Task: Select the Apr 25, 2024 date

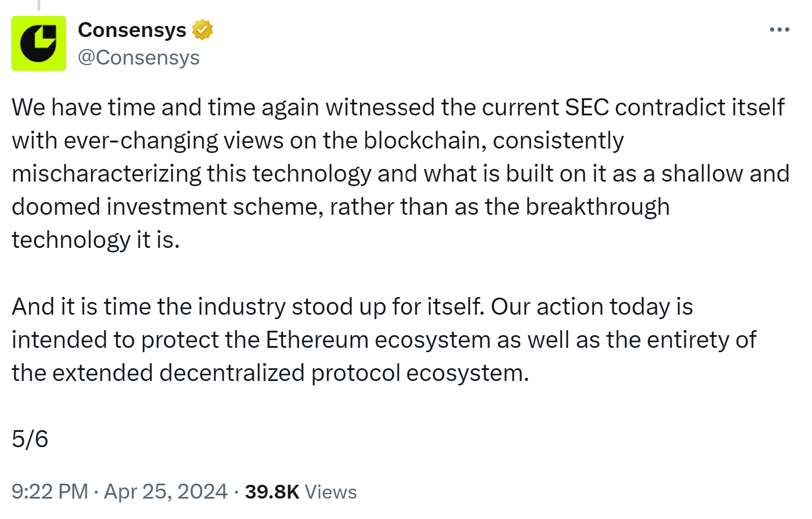Action: (166, 491)
